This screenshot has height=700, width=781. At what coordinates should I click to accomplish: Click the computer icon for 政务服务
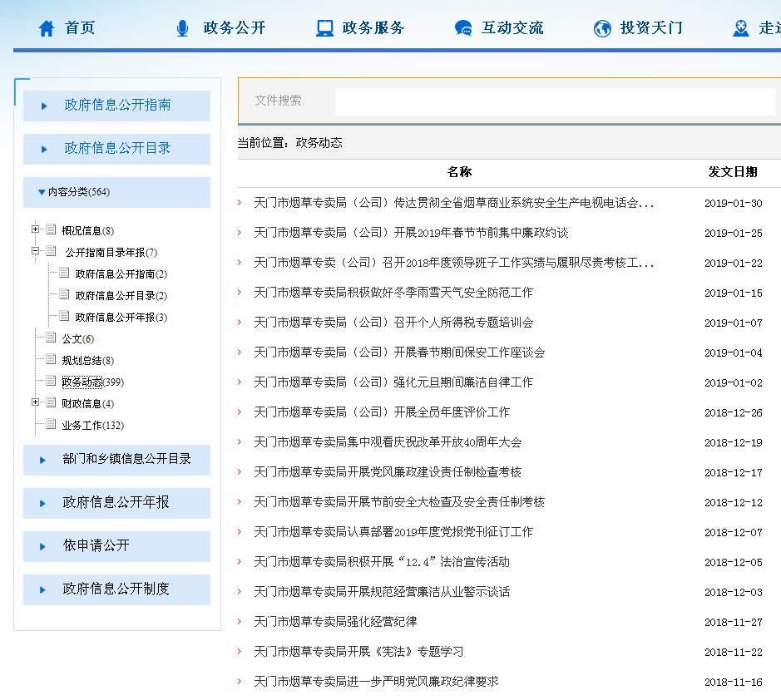[324, 28]
